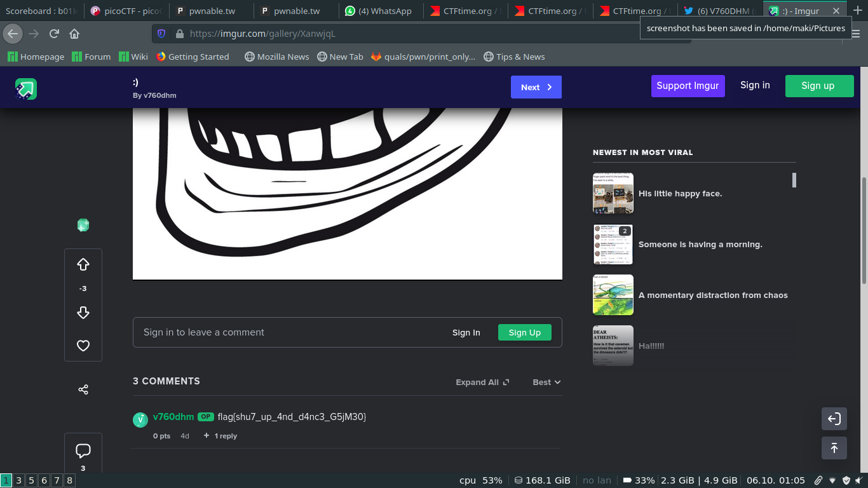Open the New Tab bookmark
The height and width of the screenshot is (488, 868).
point(341,57)
